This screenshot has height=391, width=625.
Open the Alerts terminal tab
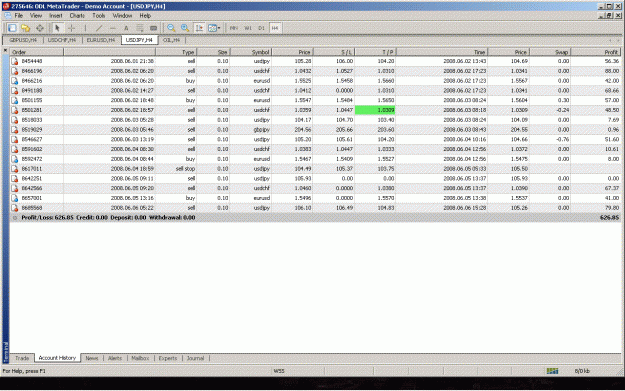[x=115, y=358]
